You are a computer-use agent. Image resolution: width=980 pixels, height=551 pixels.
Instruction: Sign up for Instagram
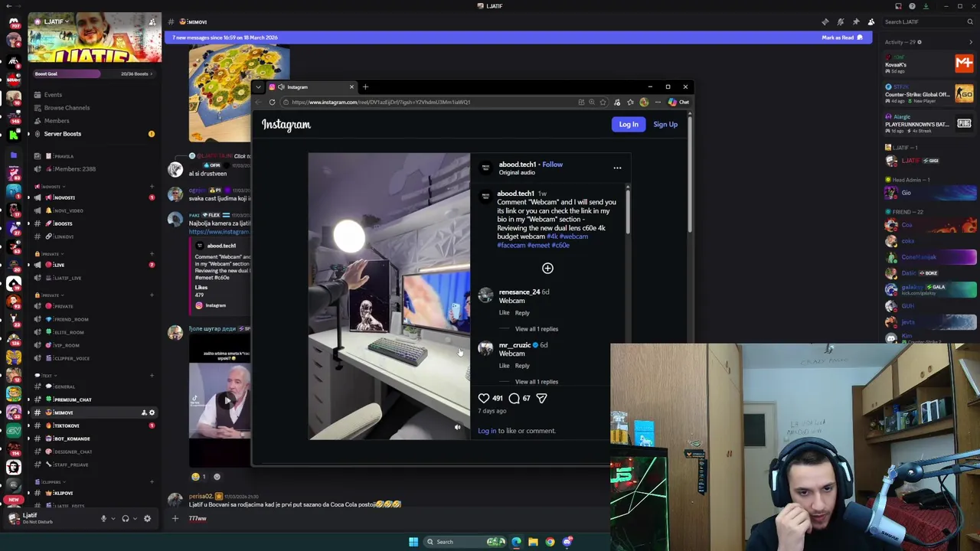tap(665, 124)
